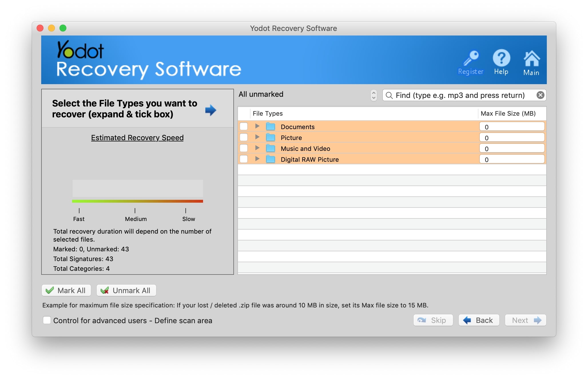This screenshot has width=588, height=379.
Task: Tick the Digital RAW Picture checkbox
Action: (x=244, y=159)
